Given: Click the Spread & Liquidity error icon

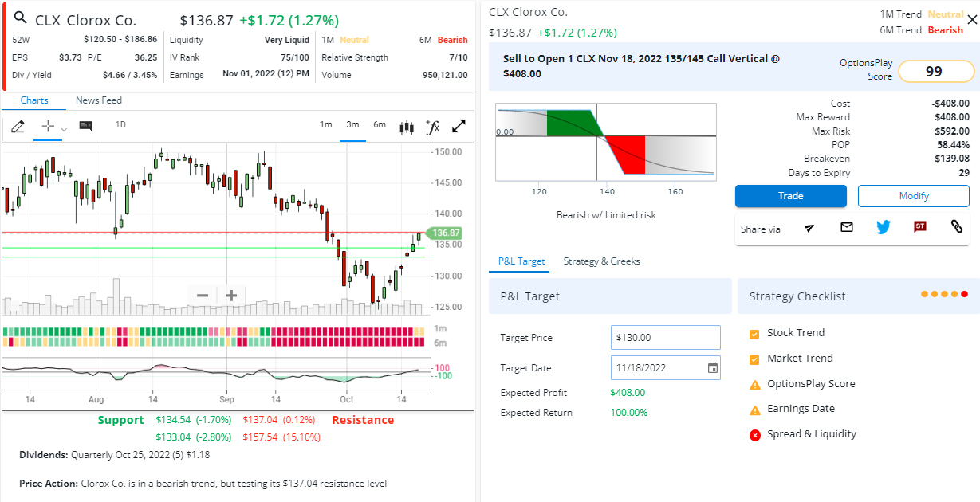Looking at the screenshot, I should 755,435.
